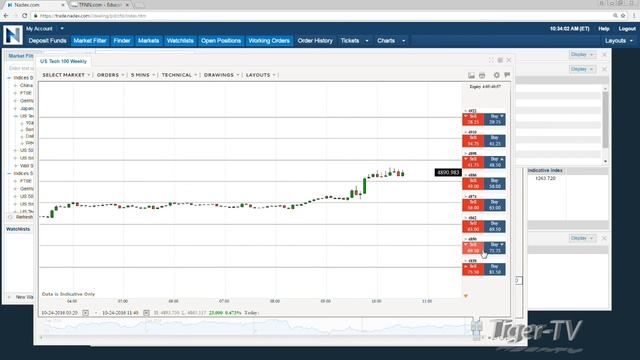Click Help link
The image size is (640, 360).
(604, 29)
